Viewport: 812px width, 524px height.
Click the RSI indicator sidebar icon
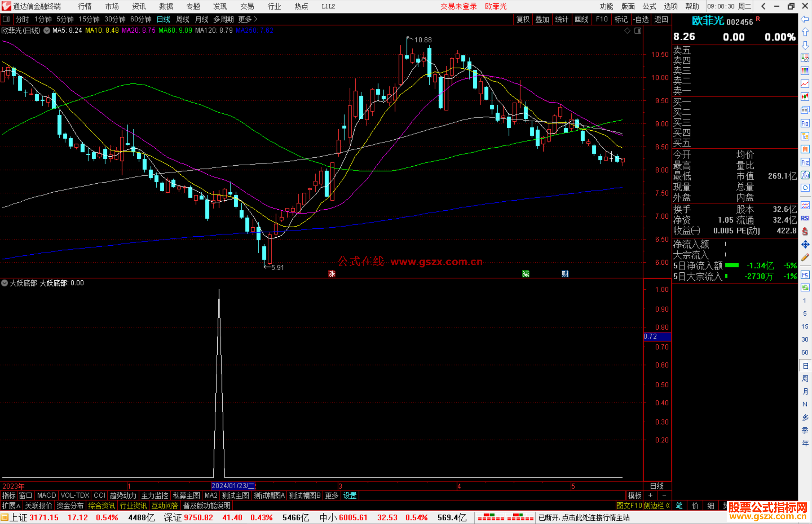click(805, 218)
